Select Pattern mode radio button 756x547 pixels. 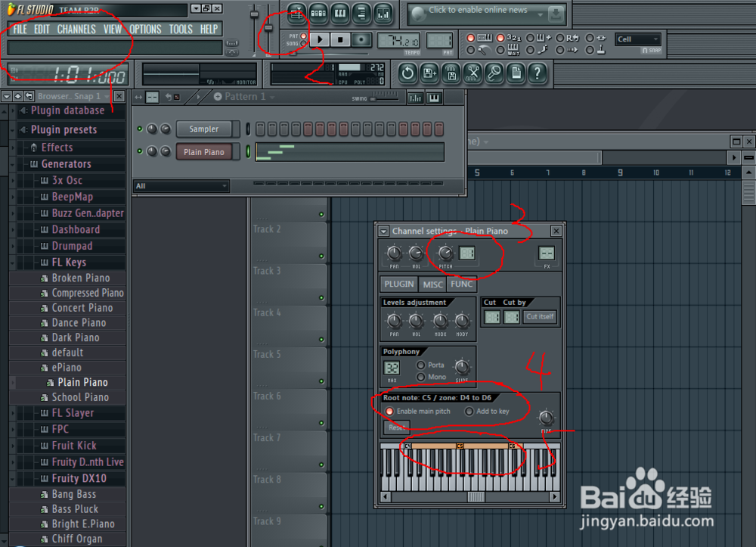coord(304,36)
